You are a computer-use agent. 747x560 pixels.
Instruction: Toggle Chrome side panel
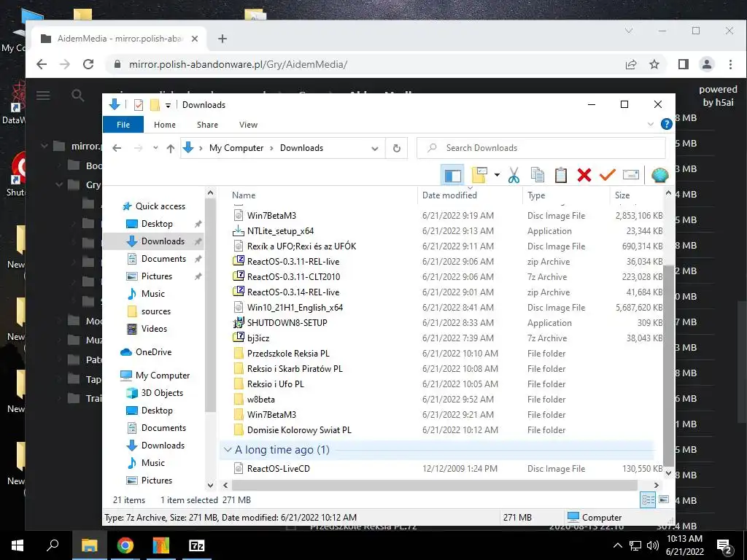click(x=683, y=64)
